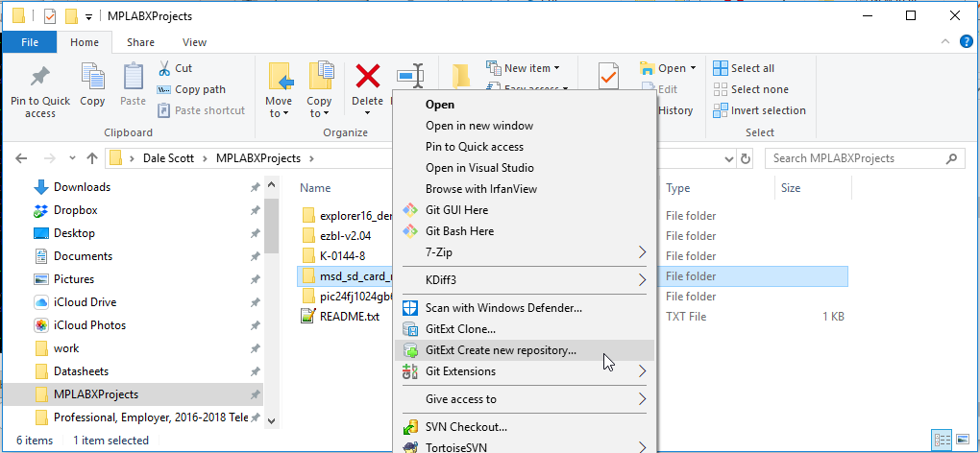The image size is (980, 453).
Task: Select Pictures in the navigation pane
Action: (74, 279)
